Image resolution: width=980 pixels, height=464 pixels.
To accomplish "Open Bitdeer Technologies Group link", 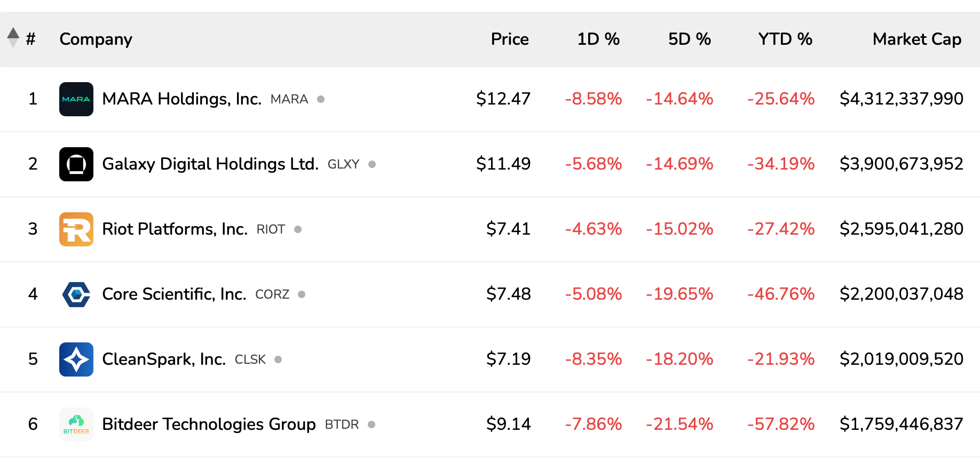I will 209,425.
